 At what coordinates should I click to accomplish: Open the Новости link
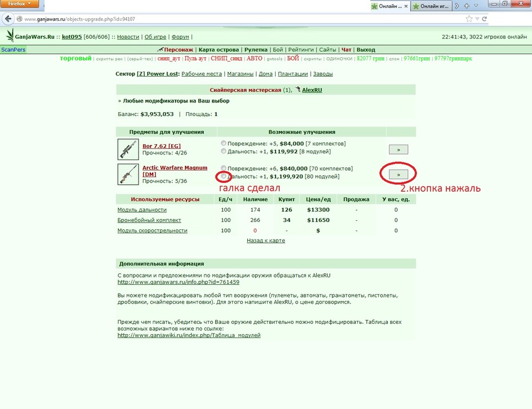tap(128, 37)
